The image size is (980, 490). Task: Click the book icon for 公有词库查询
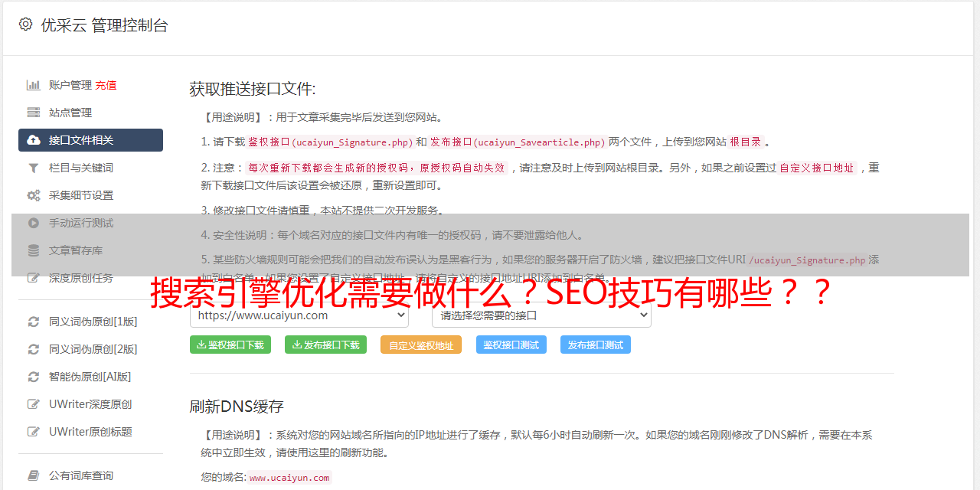click(x=34, y=475)
